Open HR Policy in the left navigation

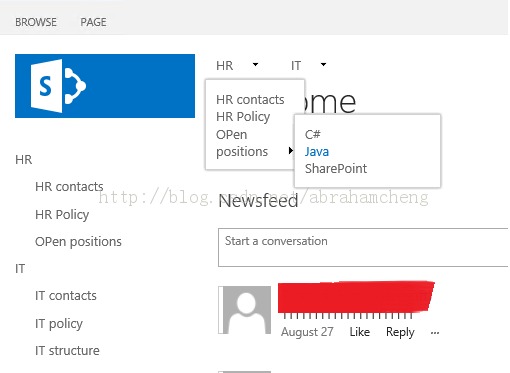(62, 215)
